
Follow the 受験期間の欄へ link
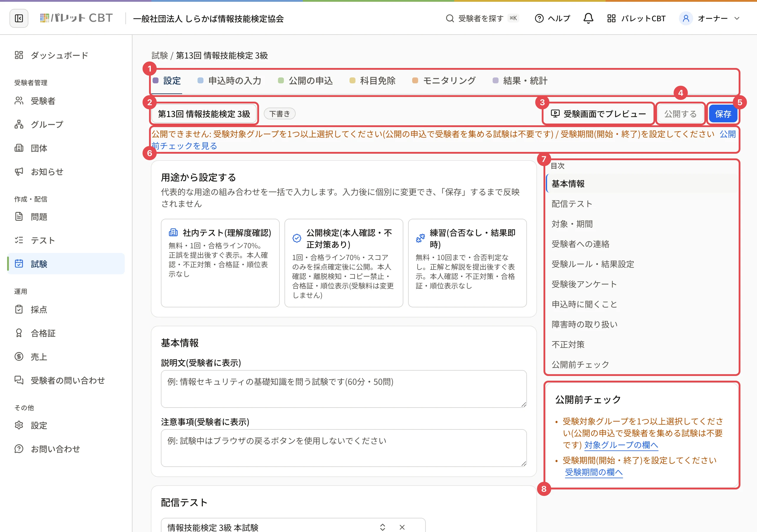point(593,472)
